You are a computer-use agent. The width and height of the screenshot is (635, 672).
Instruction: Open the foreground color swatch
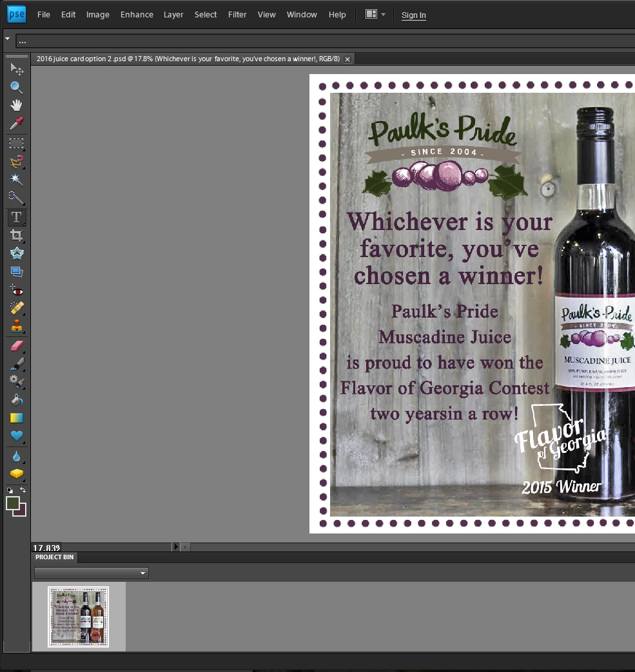tap(12, 503)
